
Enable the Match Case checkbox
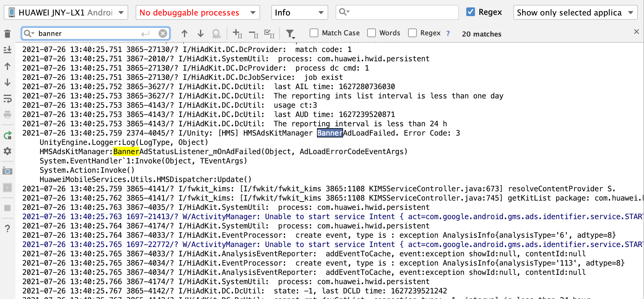point(314,33)
